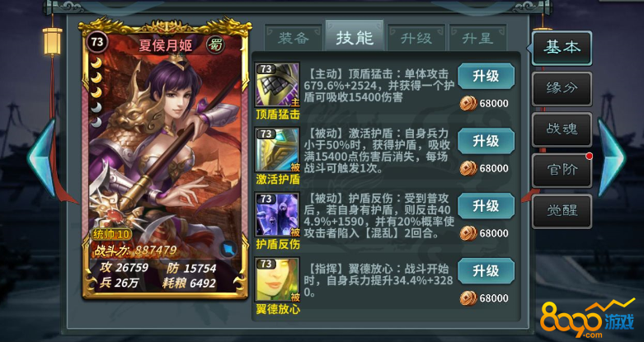The height and width of the screenshot is (342, 644).
Task: Open the 官阶 side menu with red dot
Action: pos(562,170)
